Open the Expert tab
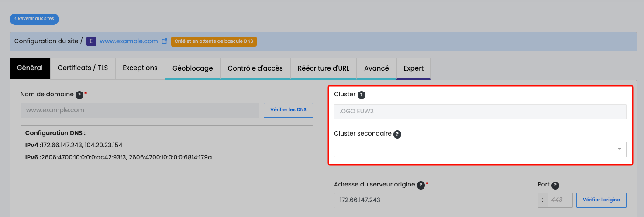 (x=413, y=68)
